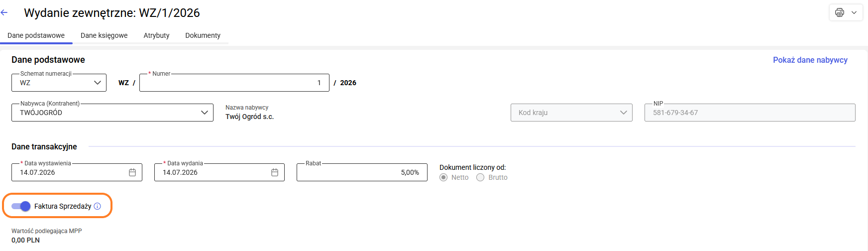Screen dimensions: 868x251
Task: Switch to the Dane księgowe tab
Action: 104,35
